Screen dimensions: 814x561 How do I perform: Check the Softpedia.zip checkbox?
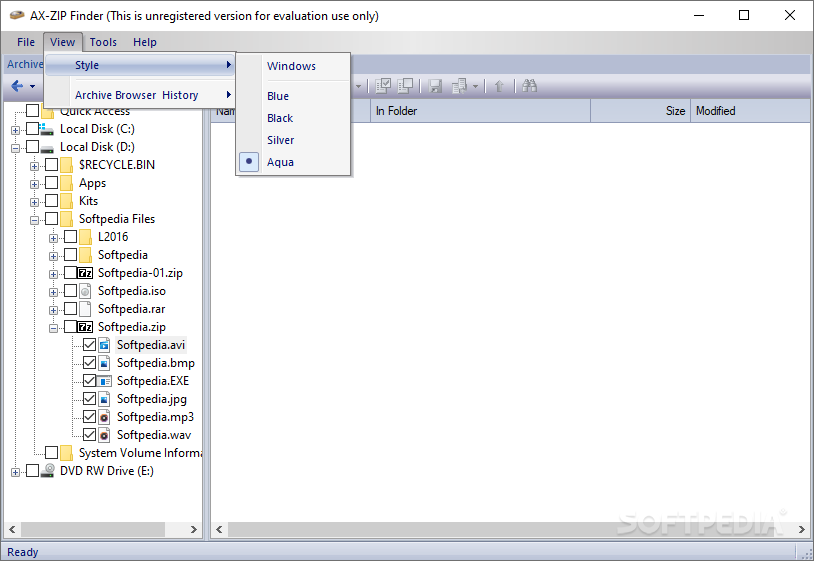71,327
